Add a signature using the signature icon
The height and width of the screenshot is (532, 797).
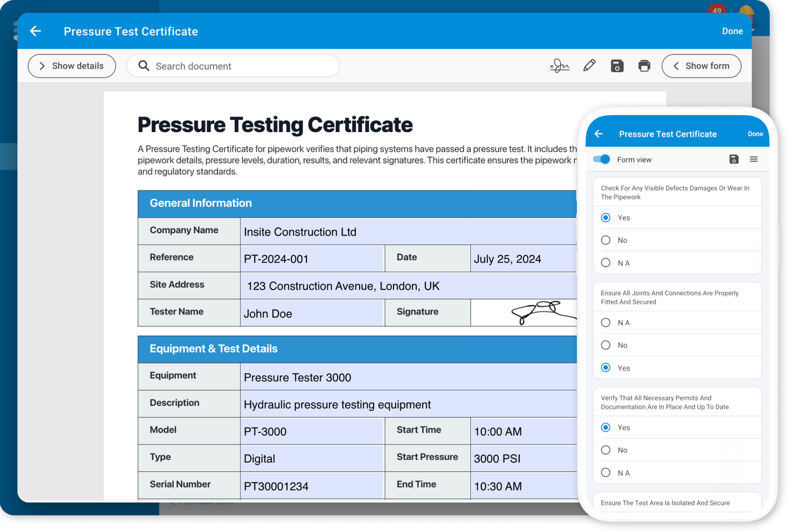coord(559,65)
